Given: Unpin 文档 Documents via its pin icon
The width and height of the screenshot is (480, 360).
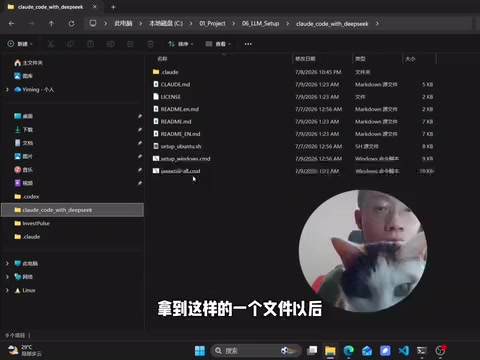Looking at the screenshot, I should coord(140,143).
